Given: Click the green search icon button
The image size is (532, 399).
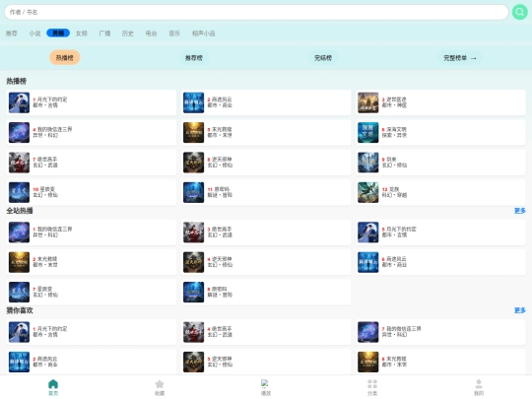Looking at the screenshot, I should [520, 12].
